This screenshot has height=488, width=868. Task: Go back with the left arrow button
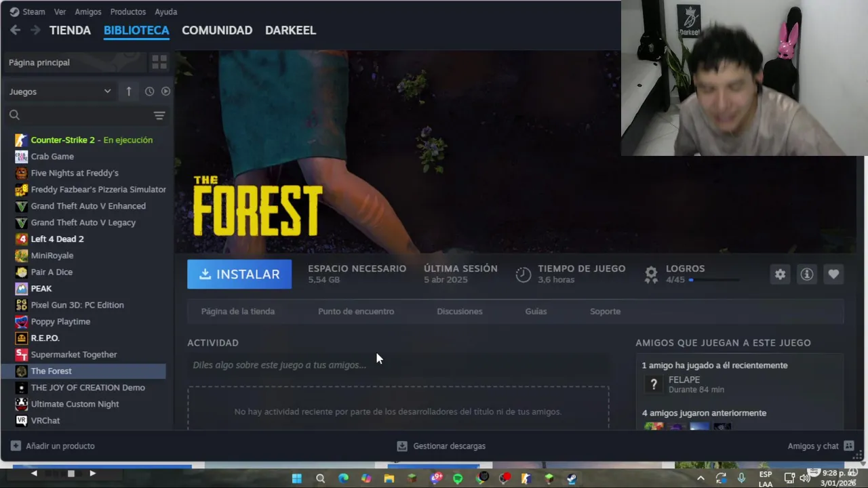coord(15,30)
